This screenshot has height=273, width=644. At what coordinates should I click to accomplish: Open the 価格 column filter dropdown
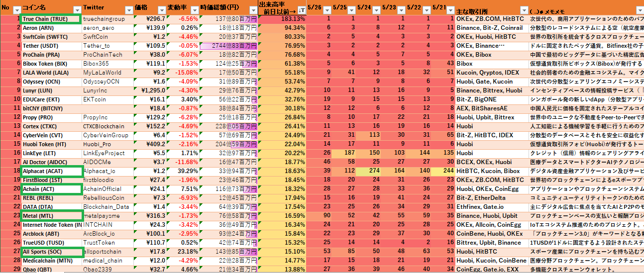(161, 10)
